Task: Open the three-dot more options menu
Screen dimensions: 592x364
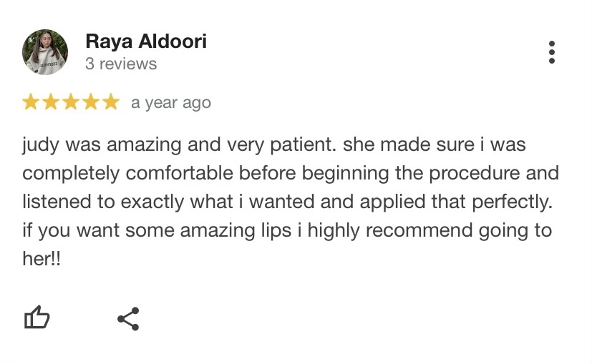Action: (552, 52)
